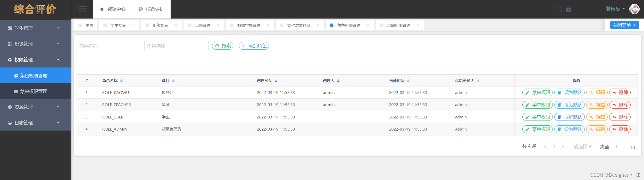Go to next page arrow
This screenshot has width=644, height=180.
563,146
